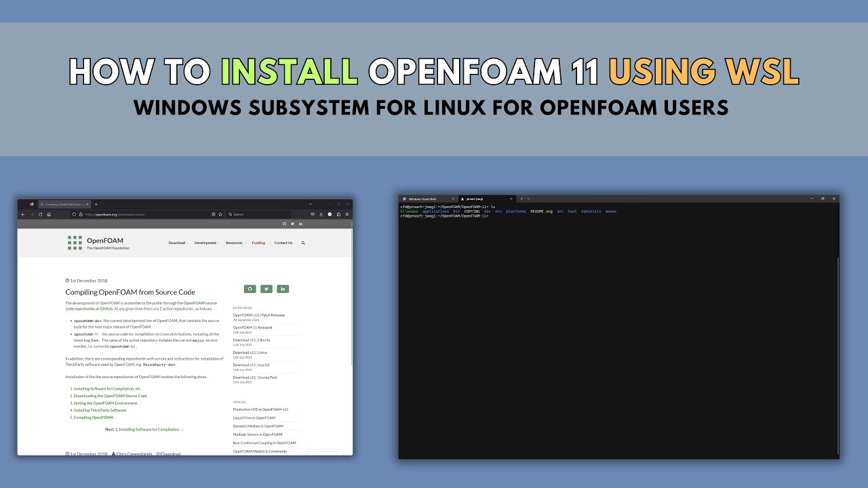Open the Firefox extensions puzzle icon
The height and width of the screenshot is (488, 868).
coord(338,214)
